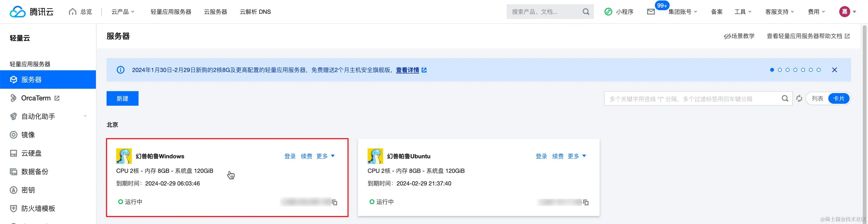
Task: Open 云硬盘 cloud disk in the sidebar
Action: tap(31, 153)
